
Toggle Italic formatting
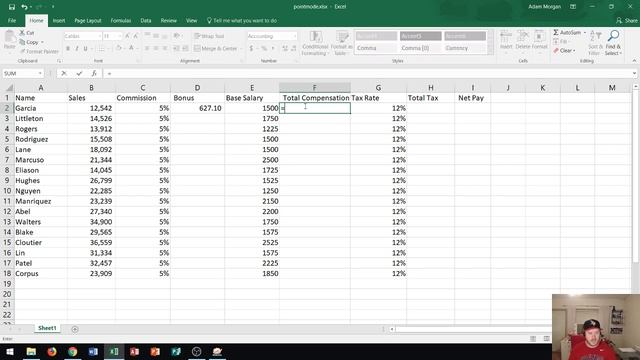click(x=76, y=49)
